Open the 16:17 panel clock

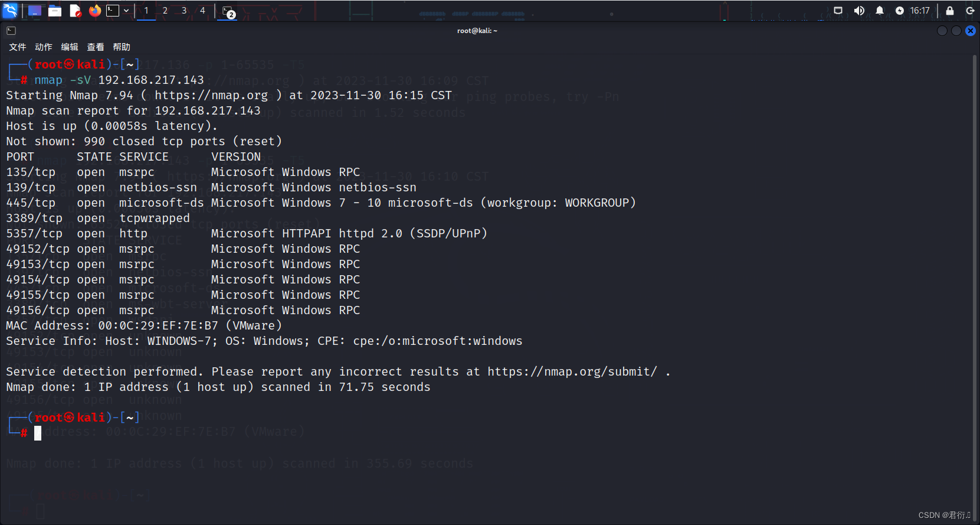click(920, 11)
